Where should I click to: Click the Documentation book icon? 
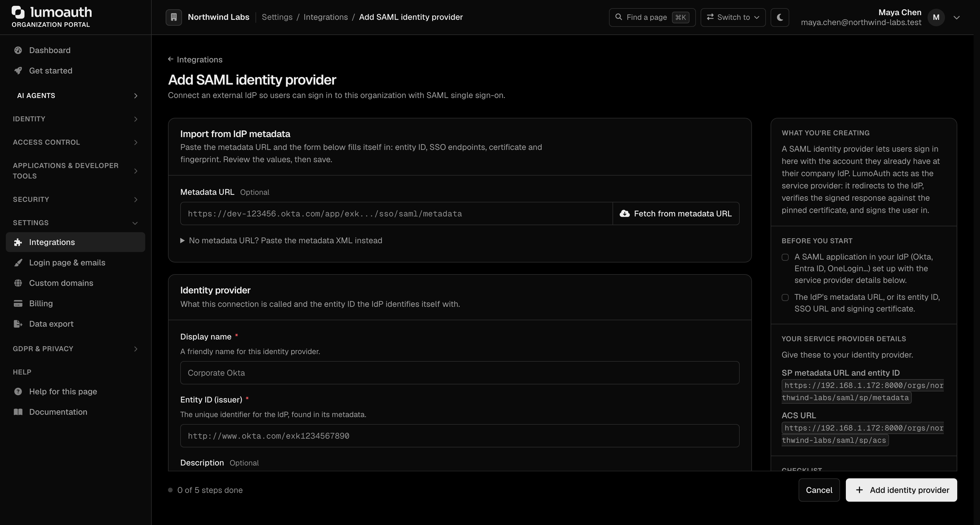18,412
